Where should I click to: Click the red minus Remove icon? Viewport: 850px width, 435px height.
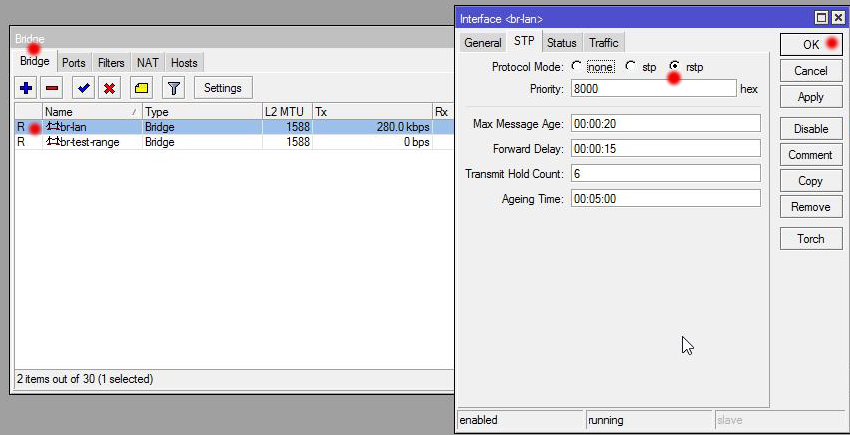coord(52,88)
